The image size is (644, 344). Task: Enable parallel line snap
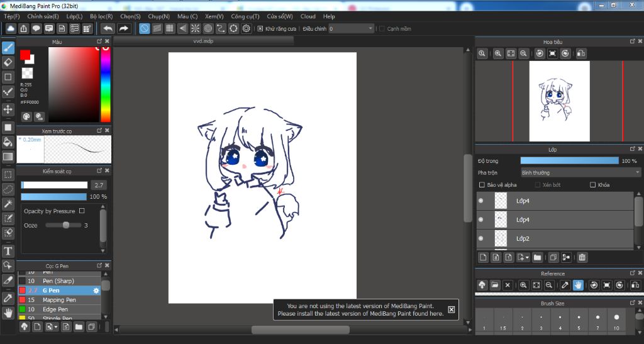(157, 28)
